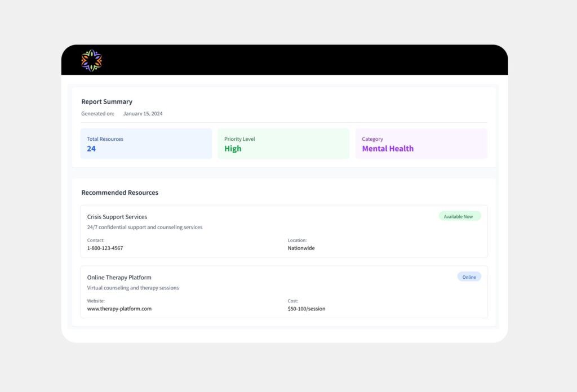Open the Mental Health category card
This screenshot has height=392, width=577.
(x=421, y=144)
